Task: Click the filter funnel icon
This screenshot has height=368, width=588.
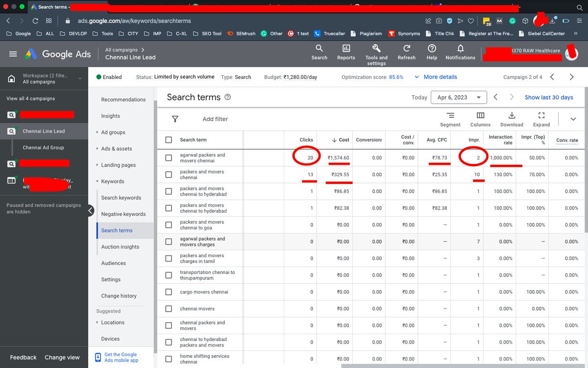Action: 175,119
